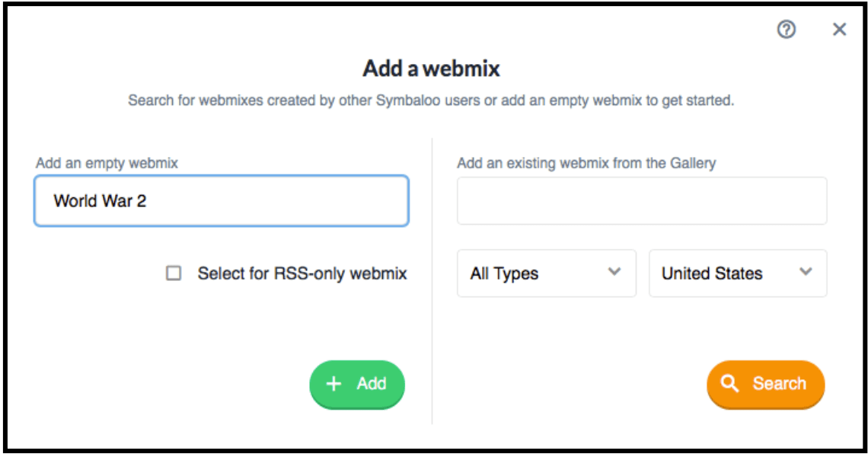Enable the RSS-only webmix checkbox
The height and width of the screenshot is (454, 868).
(174, 273)
